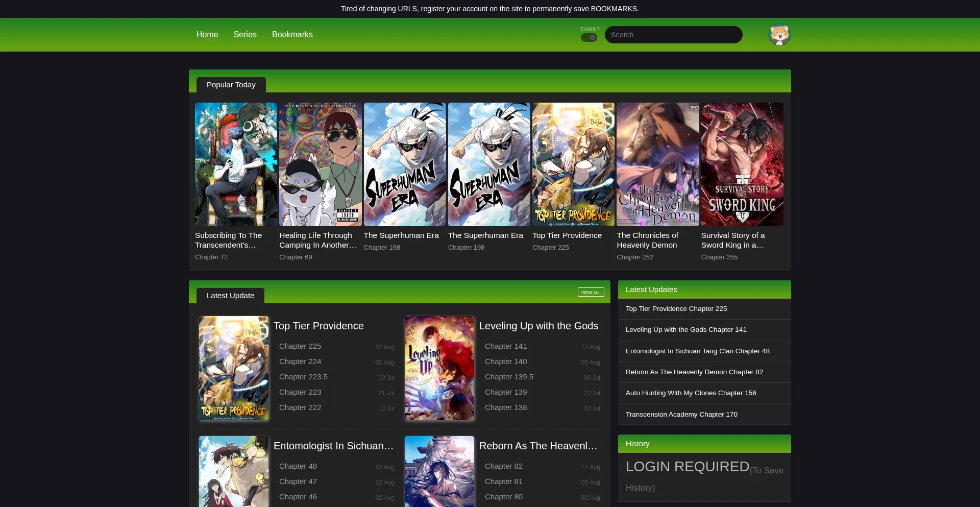Click Top Tier Providence title in Popular Today
The height and width of the screenshot is (507, 980).
tap(567, 235)
